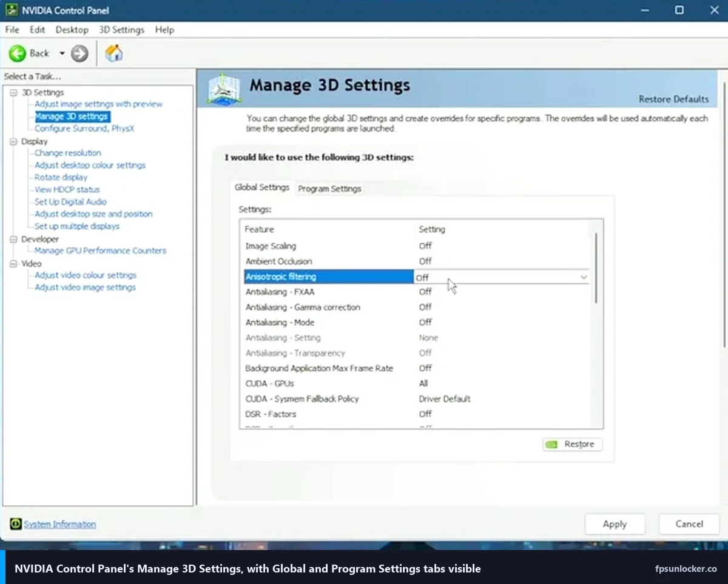Open Configure Surround, PhysX task
This screenshot has height=584, width=728.
(84, 129)
